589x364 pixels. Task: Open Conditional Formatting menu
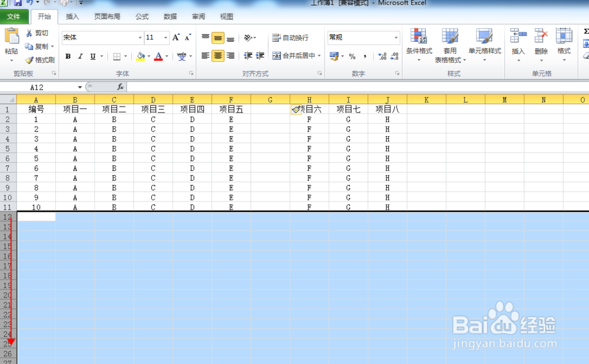(x=419, y=45)
